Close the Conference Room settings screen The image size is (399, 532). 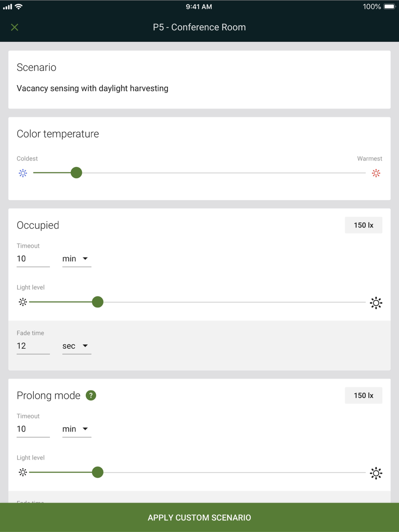[15, 27]
